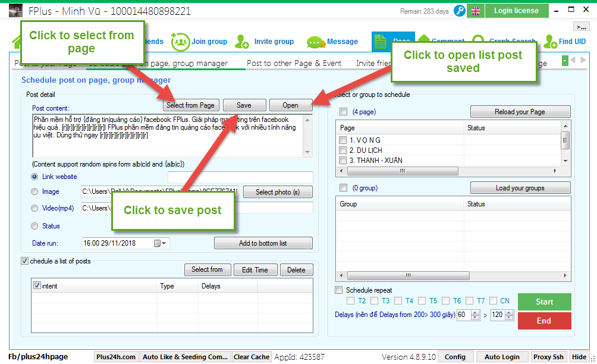597x364 pixels.
Task: Click the FPlus app icon in title bar
Action: tap(15, 11)
